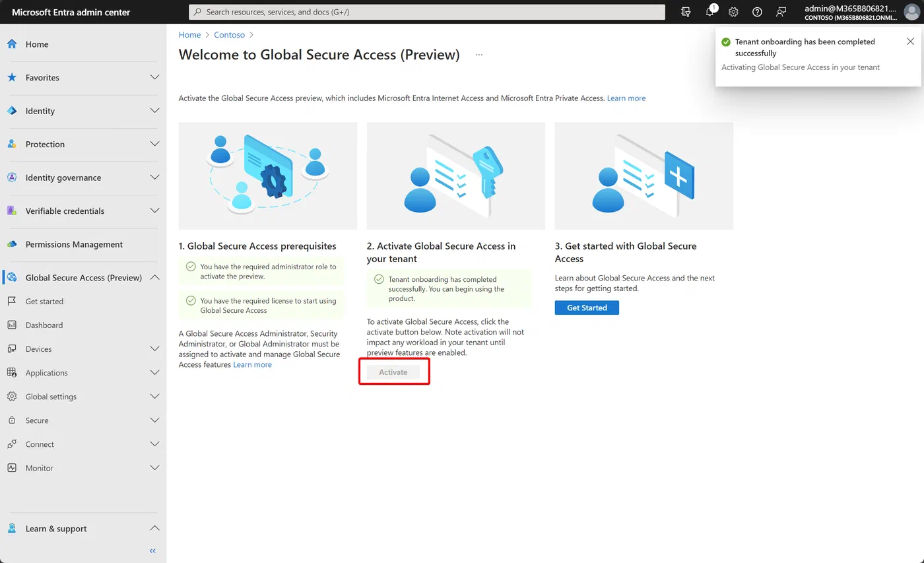Dismiss the tenant onboarding notification
The height and width of the screenshot is (563, 924).
(910, 42)
